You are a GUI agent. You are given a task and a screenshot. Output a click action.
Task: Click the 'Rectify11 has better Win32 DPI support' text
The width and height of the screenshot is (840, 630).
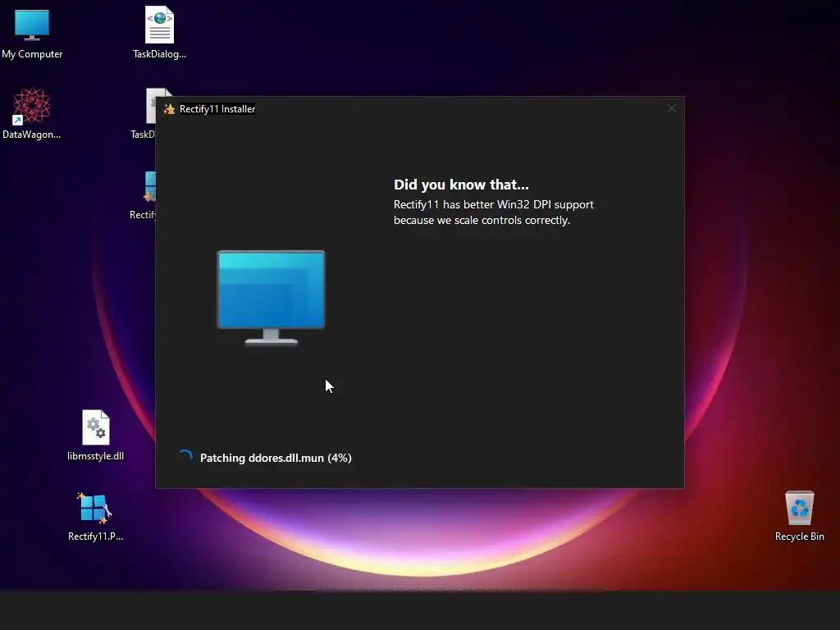point(493,204)
